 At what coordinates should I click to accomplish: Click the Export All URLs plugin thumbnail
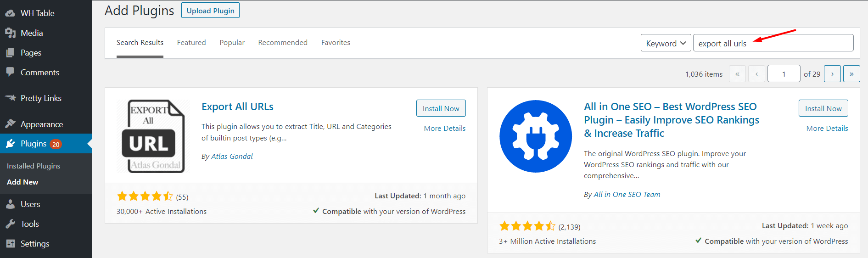pyautogui.click(x=153, y=136)
